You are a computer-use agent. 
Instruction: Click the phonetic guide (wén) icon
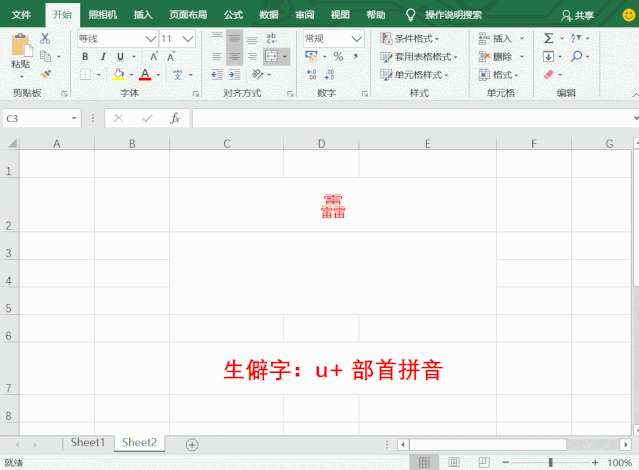[x=177, y=75]
